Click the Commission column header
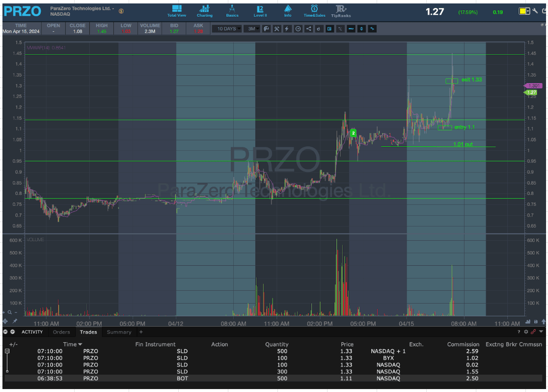The width and height of the screenshot is (548, 392). tap(463, 344)
